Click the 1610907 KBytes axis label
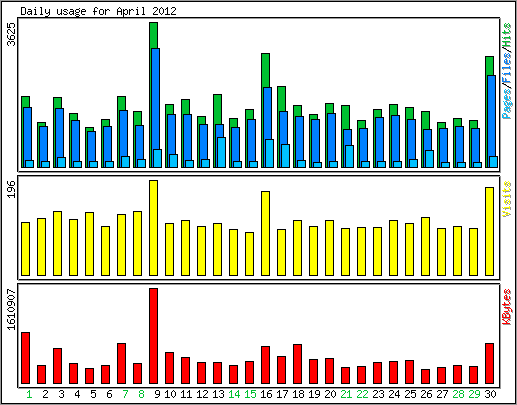Viewport: 517px width, 405px height. tap(12, 309)
